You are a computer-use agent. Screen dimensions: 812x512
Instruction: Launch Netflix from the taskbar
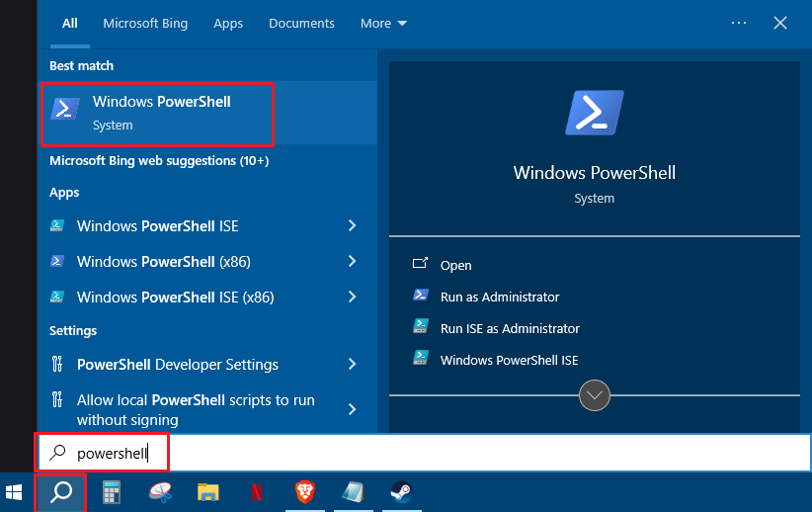257,492
